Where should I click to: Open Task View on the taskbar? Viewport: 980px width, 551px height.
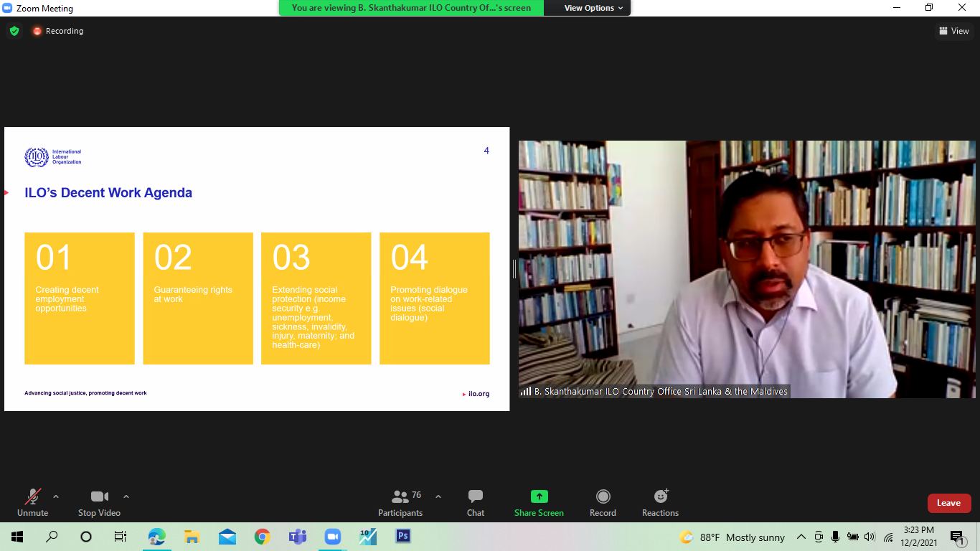click(x=121, y=537)
